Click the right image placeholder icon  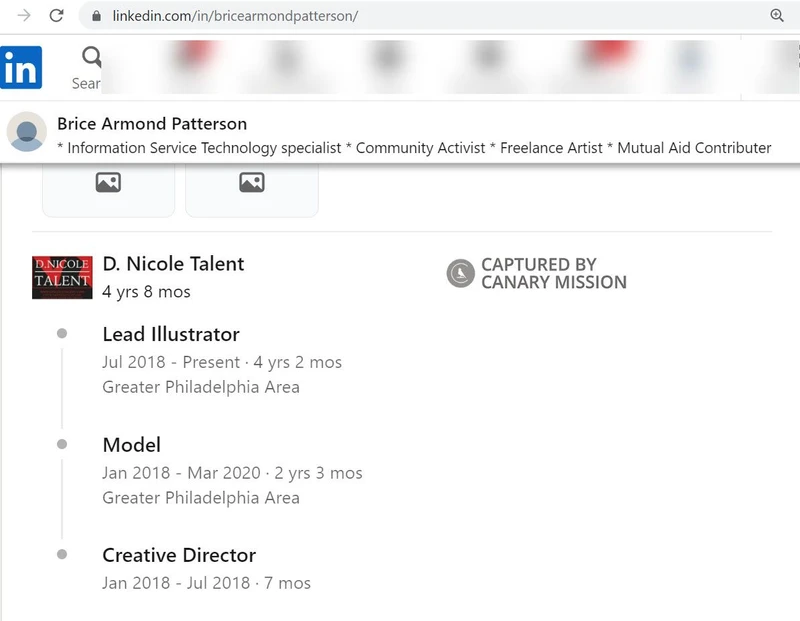[x=251, y=184]
